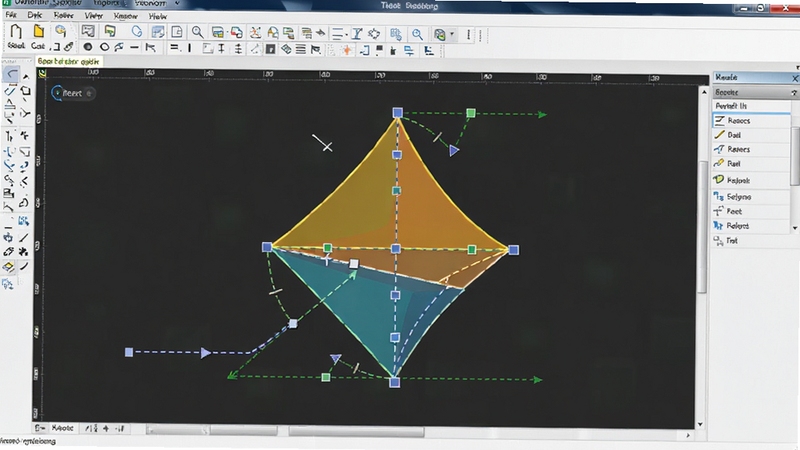Click the magnifier search icon in top toolbar
Screen dimensions: 800x450
point(197,33)
